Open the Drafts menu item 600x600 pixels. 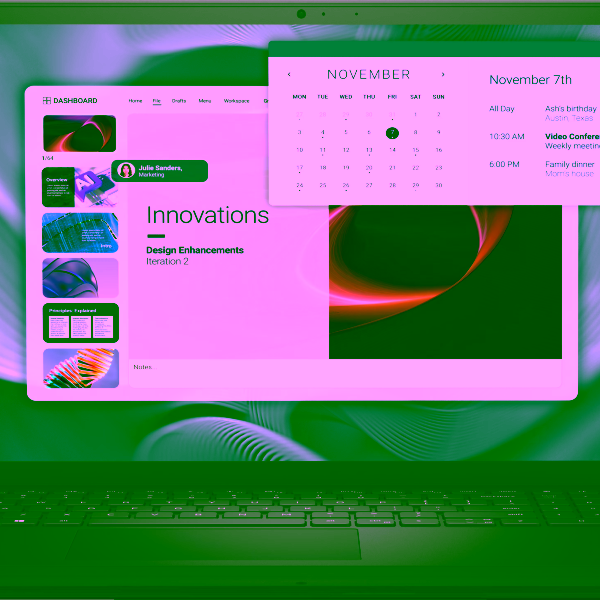pyautogui.click(x=179, y=101)
